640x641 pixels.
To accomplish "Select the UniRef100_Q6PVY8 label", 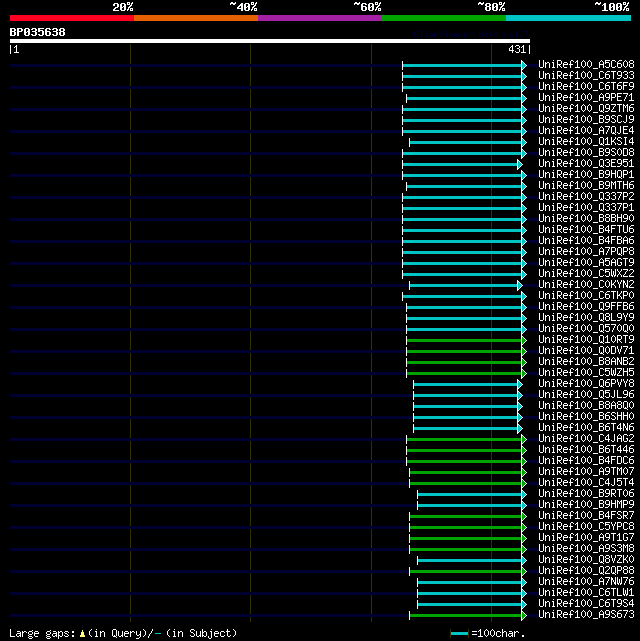I will (586, 384).
